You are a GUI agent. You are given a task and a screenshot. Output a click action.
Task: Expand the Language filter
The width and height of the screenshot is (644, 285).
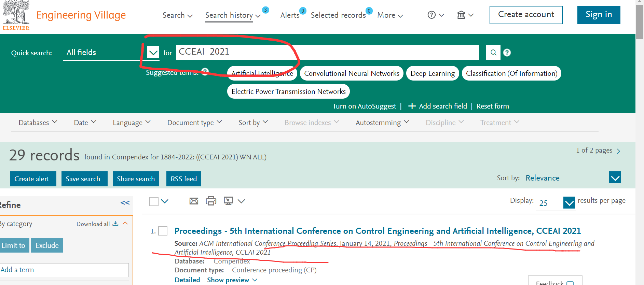click(132, 122)
